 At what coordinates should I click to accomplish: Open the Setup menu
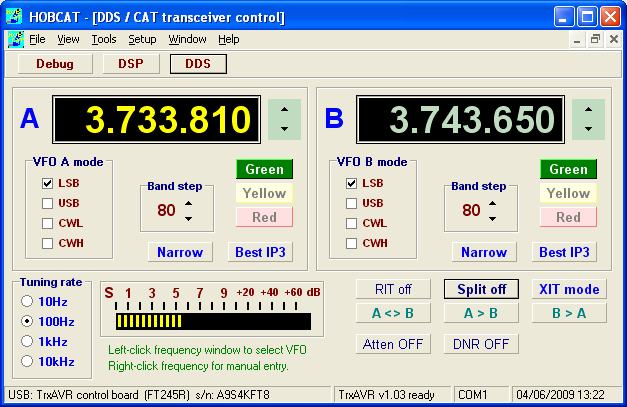[142, 39]
